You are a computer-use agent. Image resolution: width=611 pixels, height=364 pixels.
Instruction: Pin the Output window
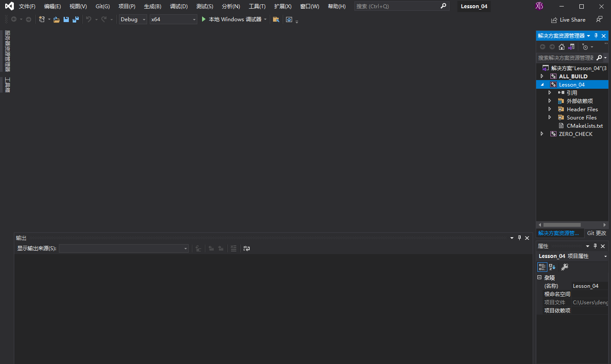[x=519, y=238]
